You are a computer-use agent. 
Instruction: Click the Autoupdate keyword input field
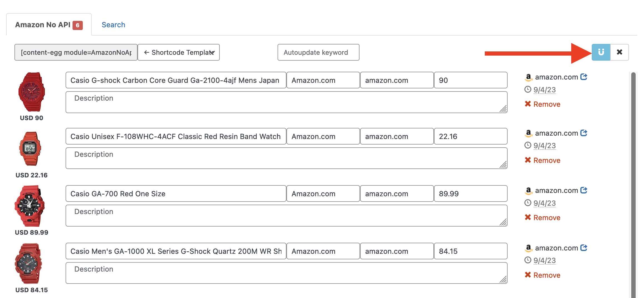tap(318, 52)
